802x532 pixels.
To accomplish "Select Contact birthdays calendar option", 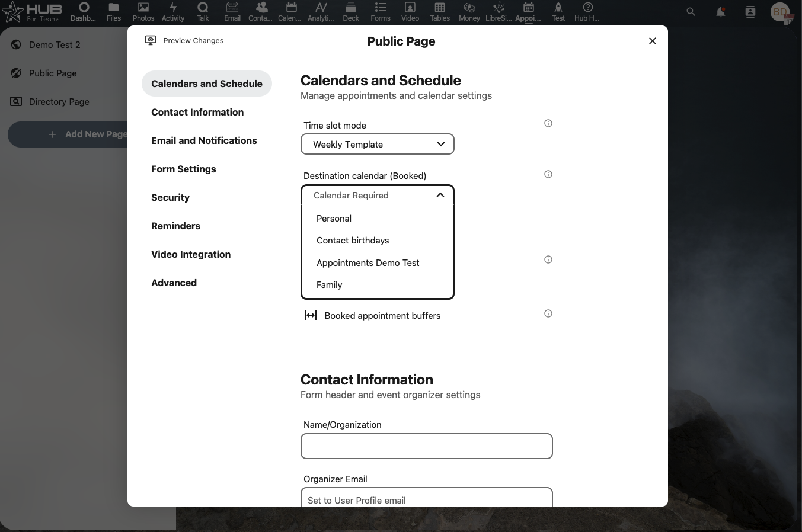I will click(378, 241).
